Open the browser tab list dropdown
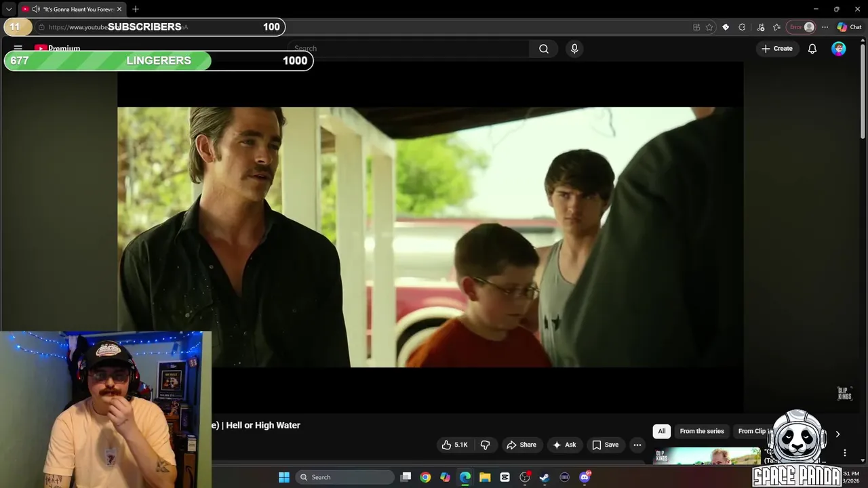This screenshot has width=868, height=488. tap(9, 9)
